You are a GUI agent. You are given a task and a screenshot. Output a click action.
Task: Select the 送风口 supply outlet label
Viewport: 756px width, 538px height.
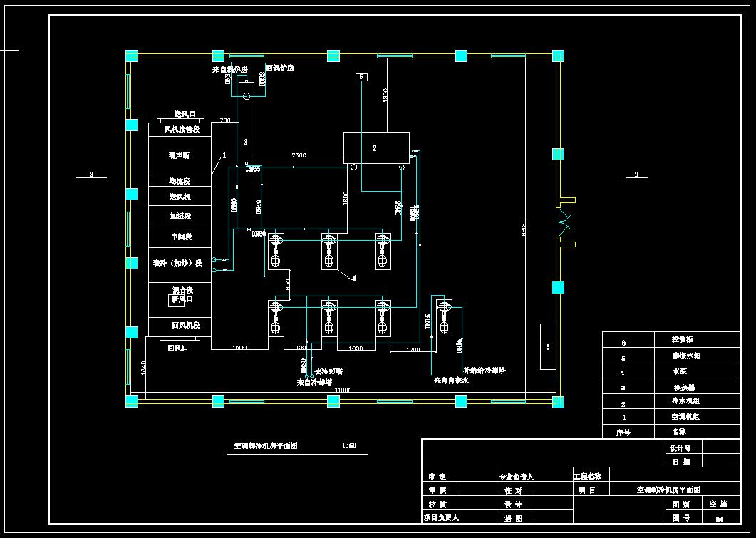(x=185, y=114)
